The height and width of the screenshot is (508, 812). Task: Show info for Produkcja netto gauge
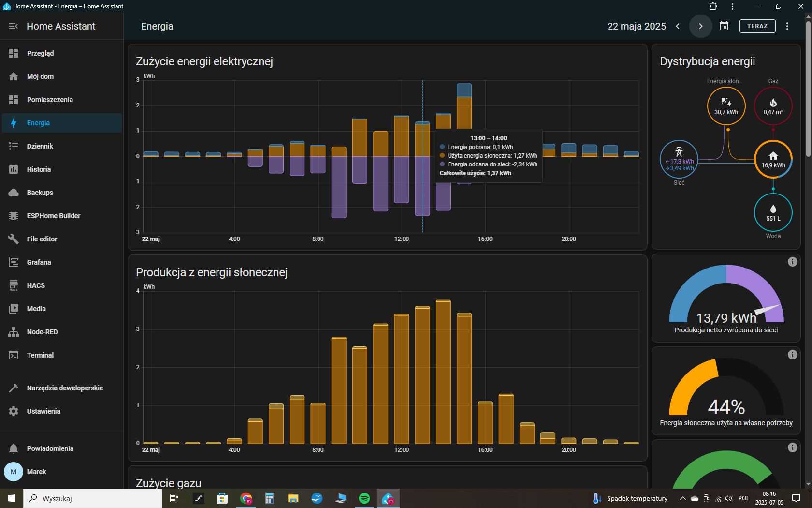pos(793,262)
